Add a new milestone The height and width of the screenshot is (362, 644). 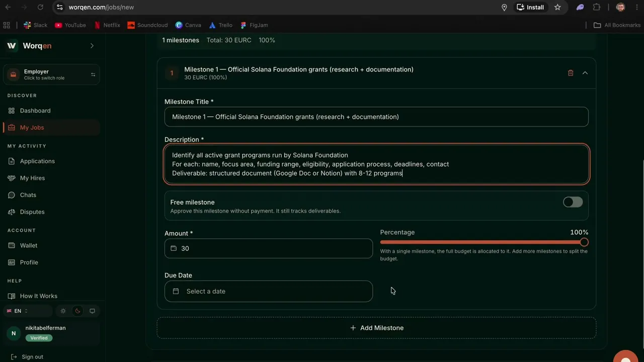pyautogui.click(x=376, y=328)
